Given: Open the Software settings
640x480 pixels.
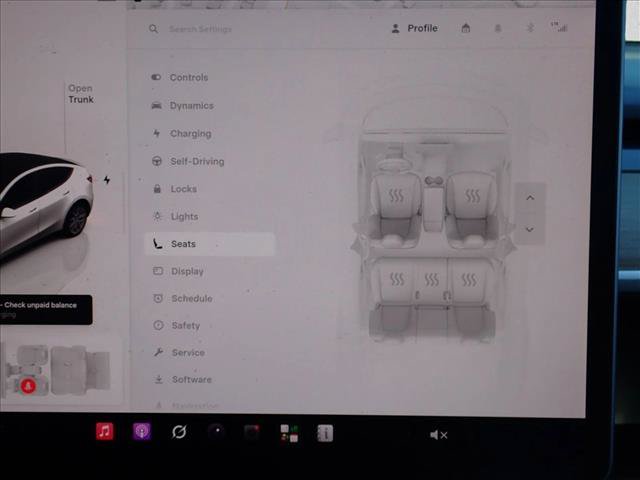Looking at the screenshot, I should pos(183,380).
